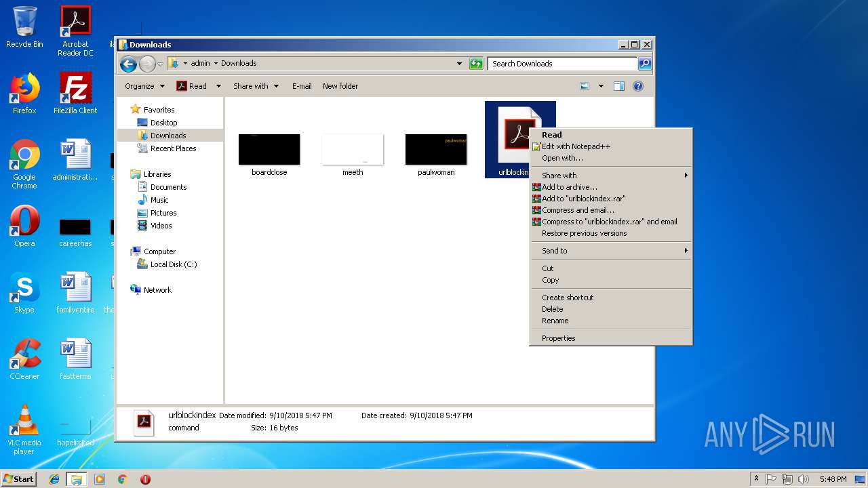Choose Edit with Notepad++
The width and height of the screenshot is (868, 488).
pos(611,146)
